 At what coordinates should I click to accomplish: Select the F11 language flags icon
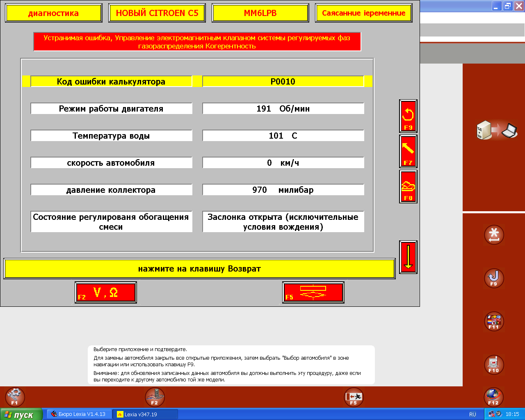(494, 321)
